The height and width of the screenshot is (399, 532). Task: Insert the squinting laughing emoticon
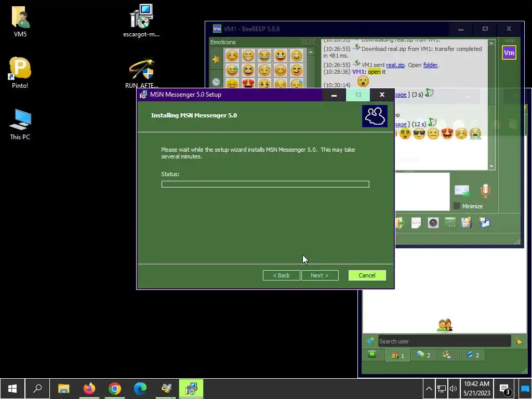248,70
